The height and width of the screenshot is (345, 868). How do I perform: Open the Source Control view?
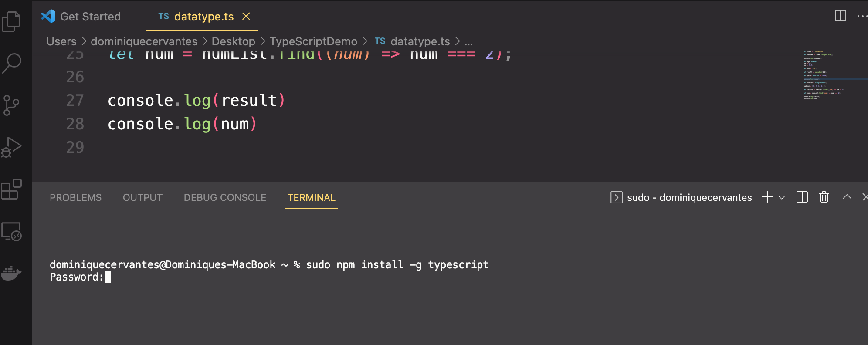(x=11, y=105)
